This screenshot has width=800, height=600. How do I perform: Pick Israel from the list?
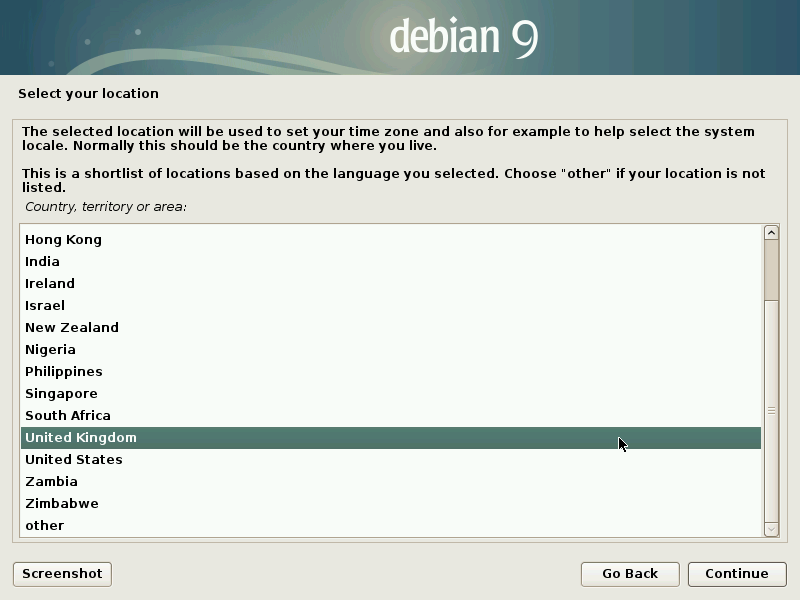pyautogui.click(x=391, y=306)
